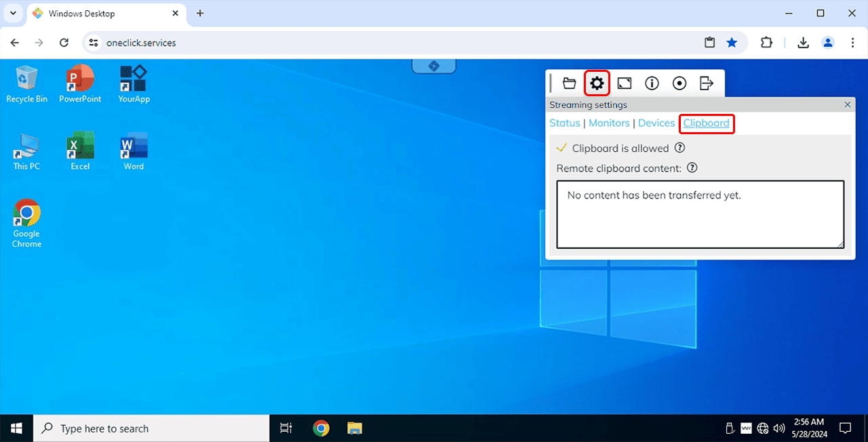Toggle fullscreen mode in streaming toolbar
Image resolution: width=868 pixels, height=442 pixels.
625,83
